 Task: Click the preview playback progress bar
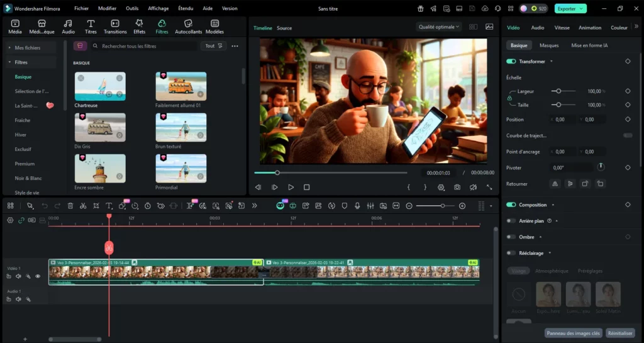pos(331,173)
